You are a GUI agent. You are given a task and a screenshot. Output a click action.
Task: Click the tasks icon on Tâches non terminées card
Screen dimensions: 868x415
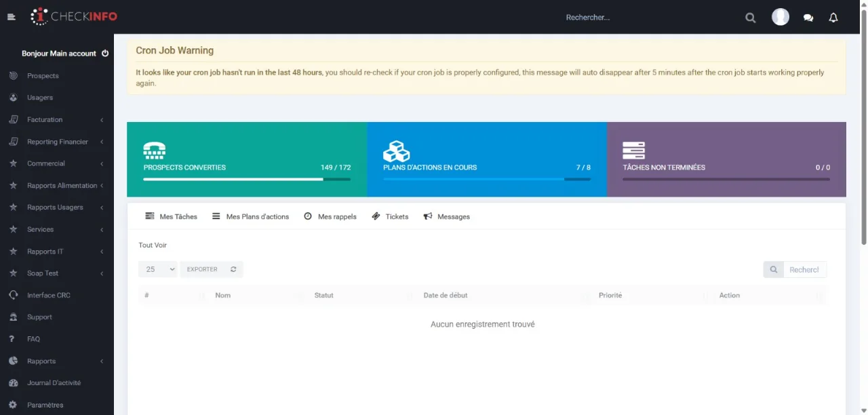pyautogui.click(x=633, y=151)
